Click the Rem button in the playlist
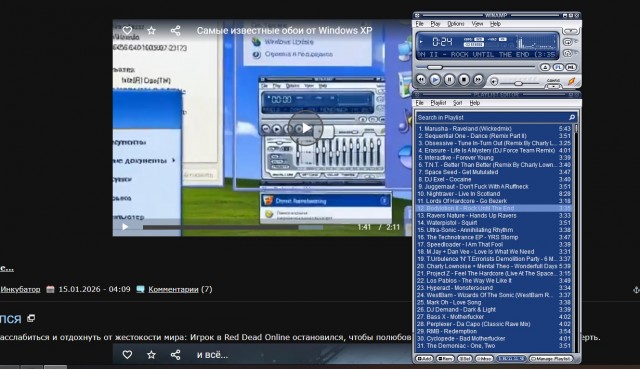Screen dimensions: 640x369 (445, 358)
